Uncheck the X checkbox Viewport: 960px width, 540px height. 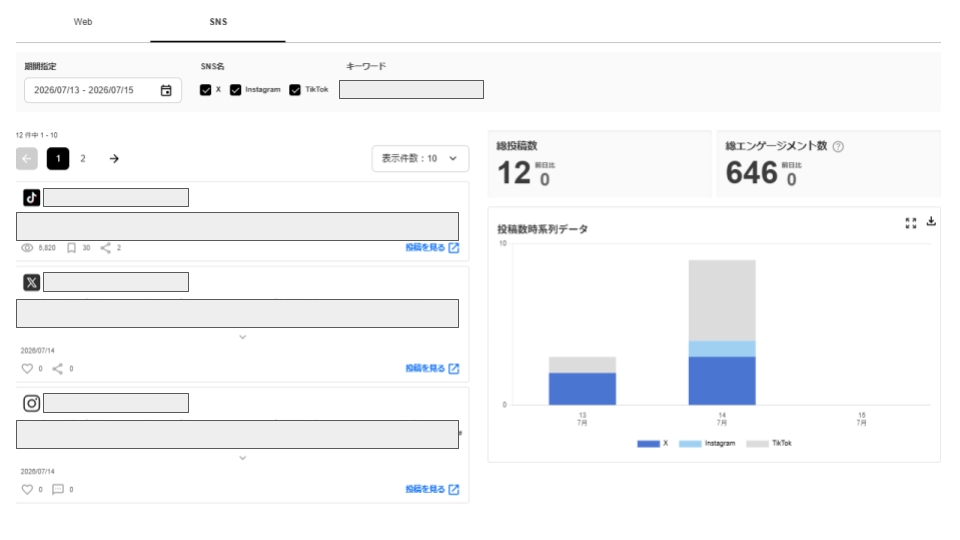[206, 90]
